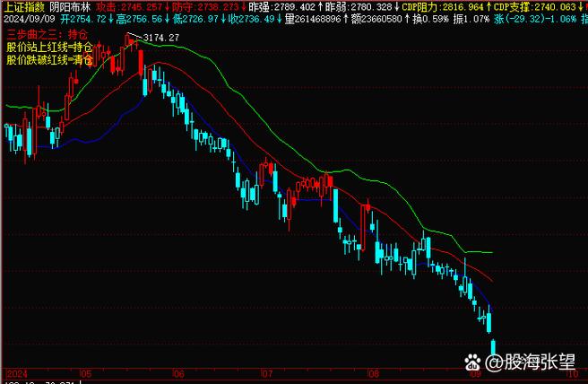
Task: Click the 股价跌破红线=清仓 note
Action: 48,60
